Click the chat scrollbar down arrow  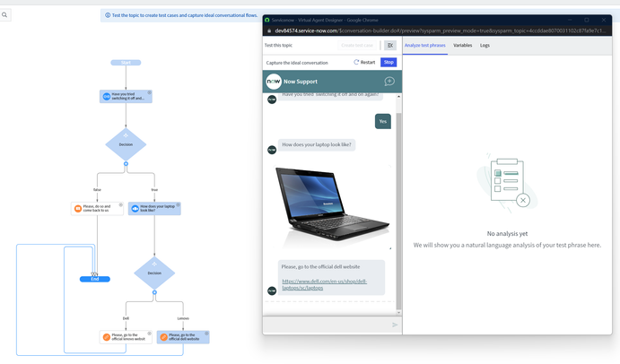point(398,313)
